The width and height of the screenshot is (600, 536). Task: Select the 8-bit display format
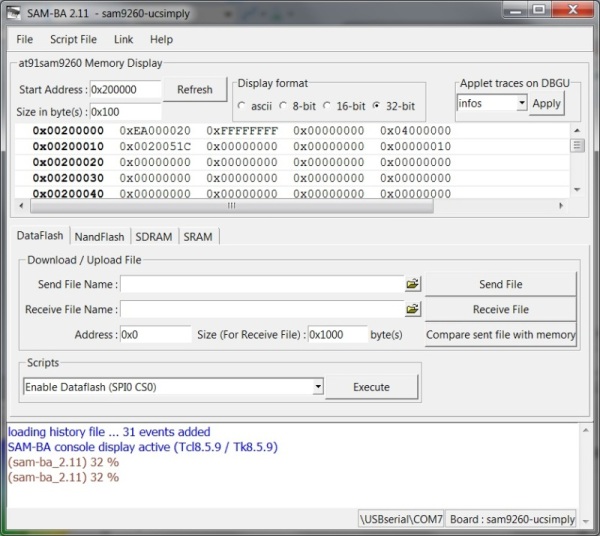click(x=283, y=106)
